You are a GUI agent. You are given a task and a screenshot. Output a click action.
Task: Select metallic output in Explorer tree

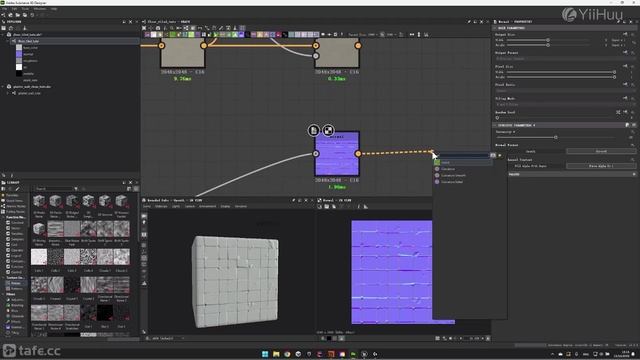[x=28, y=74]
